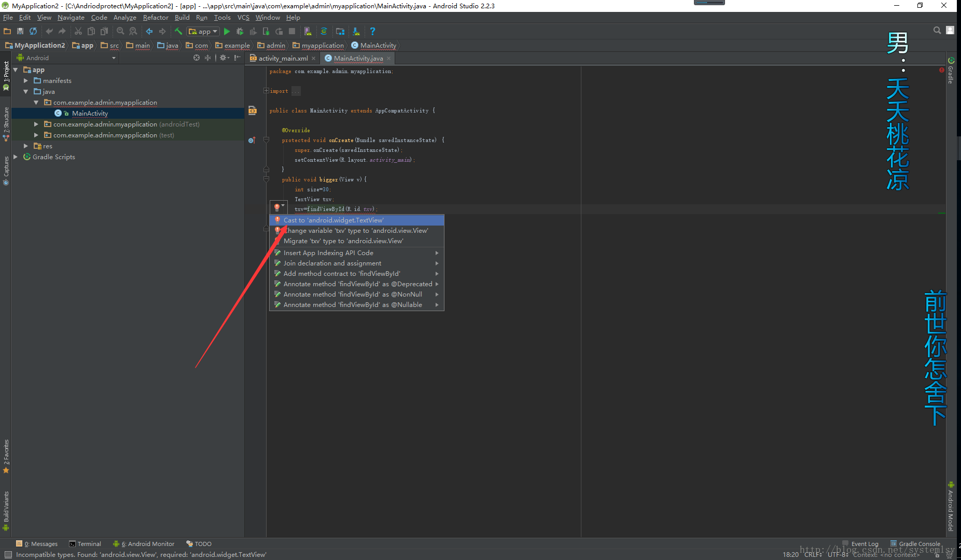Collapse the java folder node
Screen dimensions: 961x560
(26, 91)
